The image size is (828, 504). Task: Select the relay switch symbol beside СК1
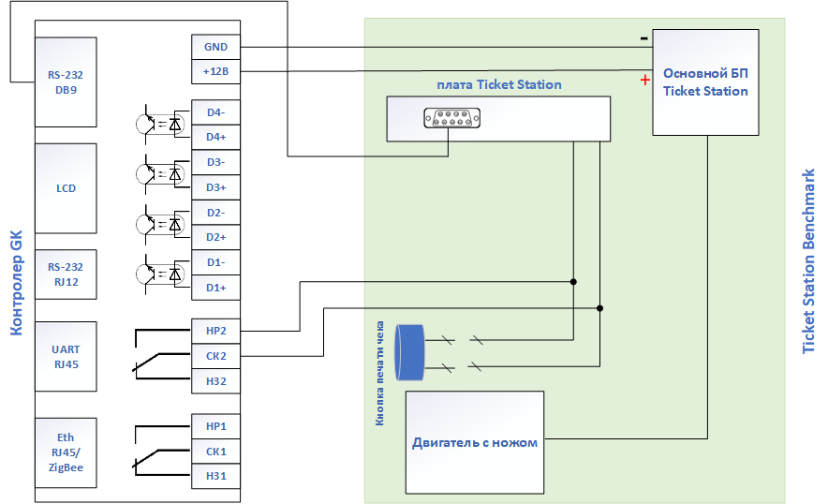(161, 450)
